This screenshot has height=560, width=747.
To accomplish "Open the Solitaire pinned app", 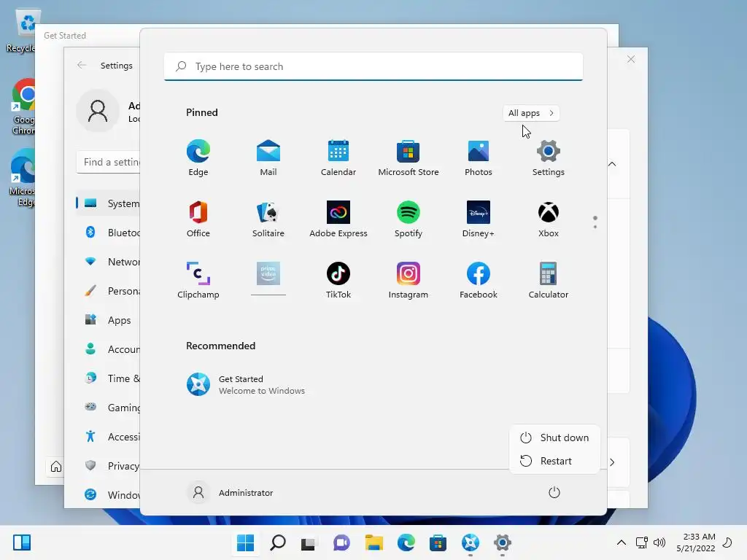I will coord(268,219).
